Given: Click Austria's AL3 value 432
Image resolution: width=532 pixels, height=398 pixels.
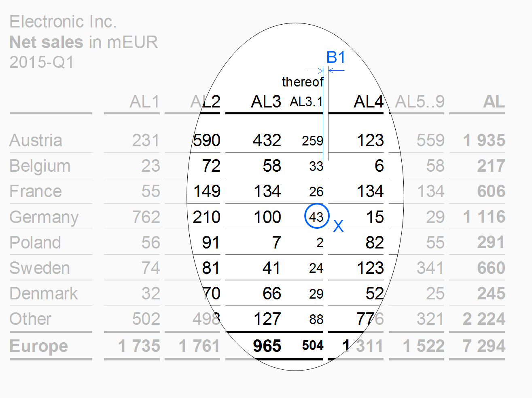Looking at the screenshot, I should 267,141.
